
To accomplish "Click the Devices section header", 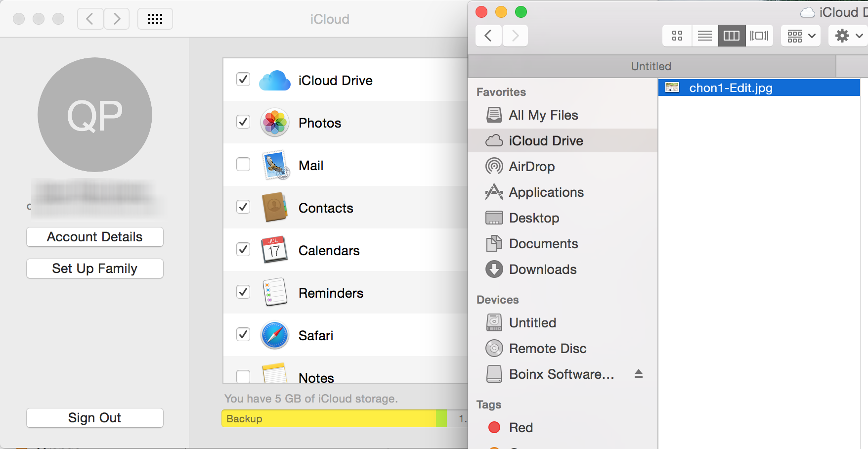I will coord(498,300).
